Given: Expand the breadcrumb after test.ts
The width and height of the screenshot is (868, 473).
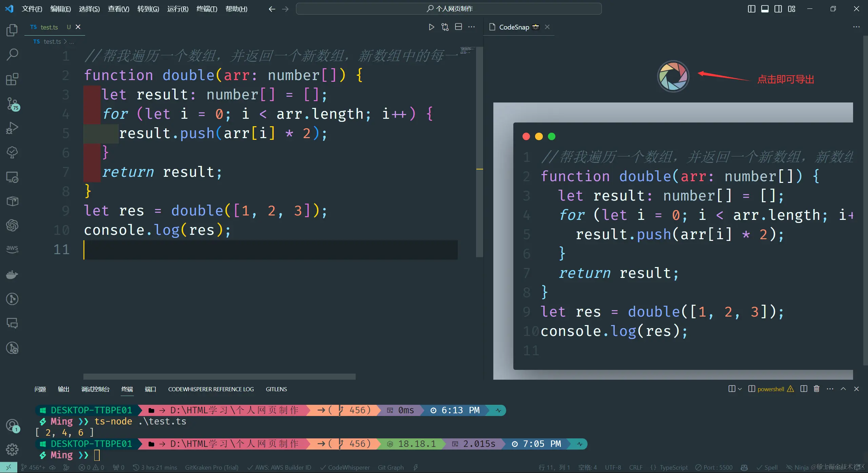Looking at the screenshot, I should [x=72, y=42].
